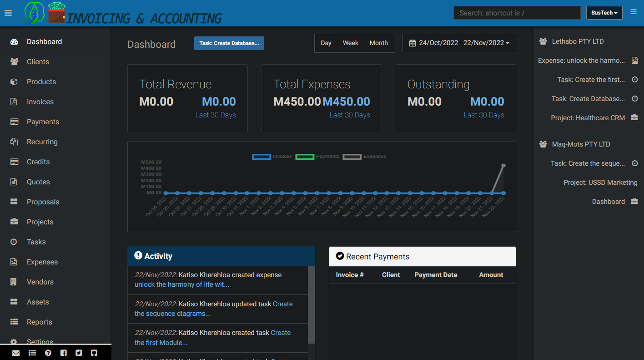The height and width of the screenshot is (360, 644).
Task: Click the Clients people icon
Action: (x=14, y=62)
